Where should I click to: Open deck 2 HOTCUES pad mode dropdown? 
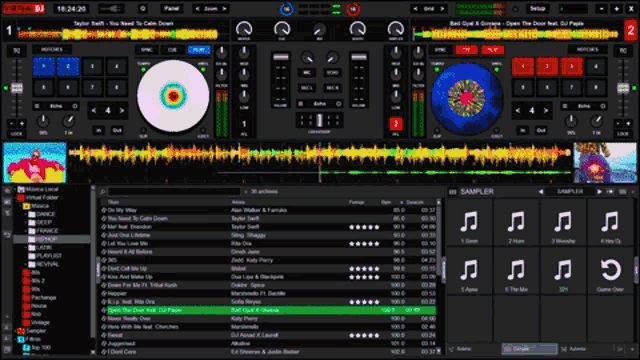click(x=587, y=49)
